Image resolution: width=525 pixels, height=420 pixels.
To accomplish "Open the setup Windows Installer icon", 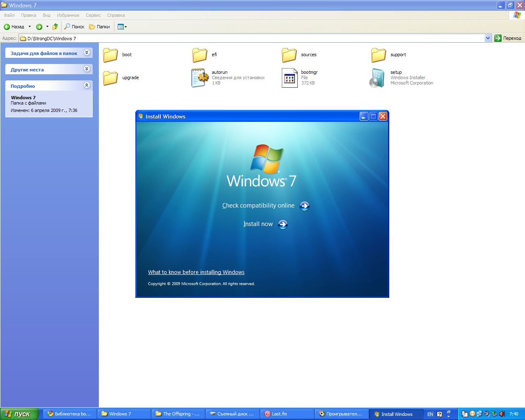I will (x=377, y=78).
